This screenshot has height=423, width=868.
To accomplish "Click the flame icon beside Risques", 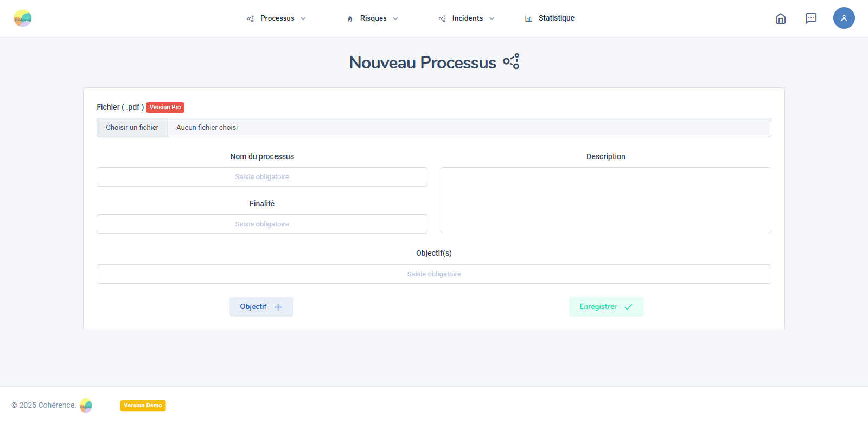I will point(350,19).
